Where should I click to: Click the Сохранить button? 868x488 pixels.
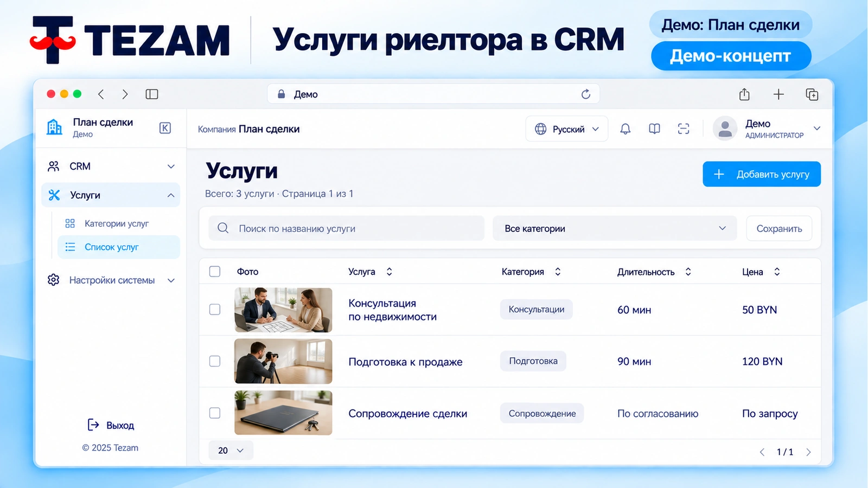point(779,228)
